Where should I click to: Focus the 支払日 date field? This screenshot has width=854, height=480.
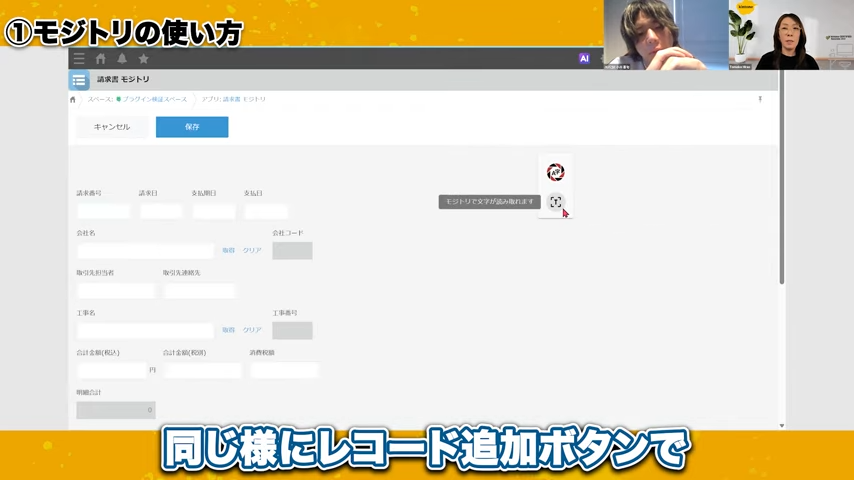[x=266, y=211]
